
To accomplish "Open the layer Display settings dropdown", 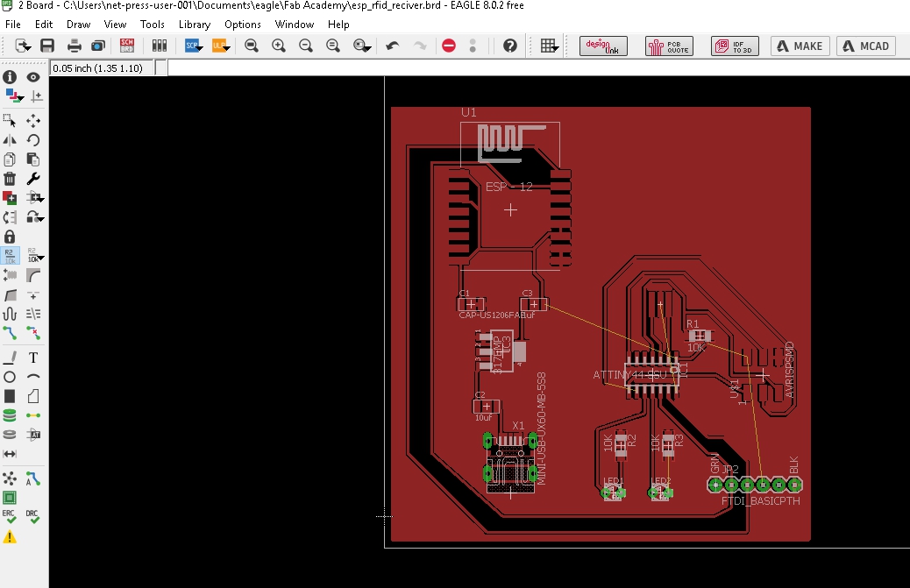I will [x=13, y=96].
